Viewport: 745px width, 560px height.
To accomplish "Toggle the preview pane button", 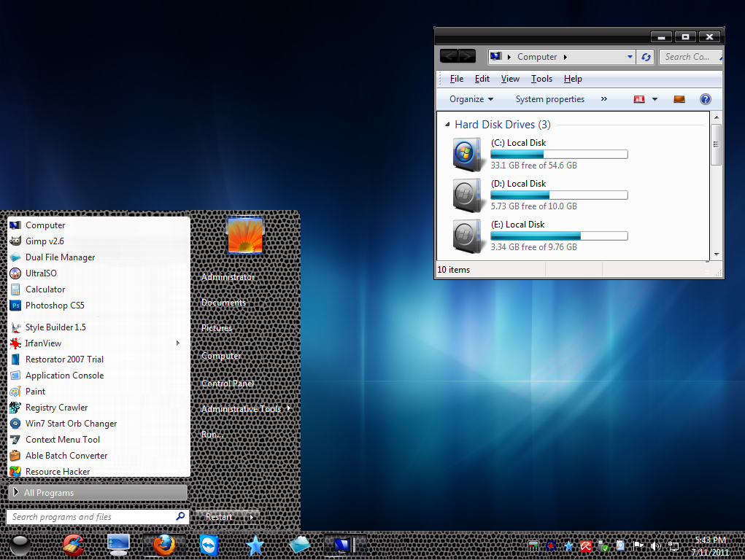I will 679,99.
